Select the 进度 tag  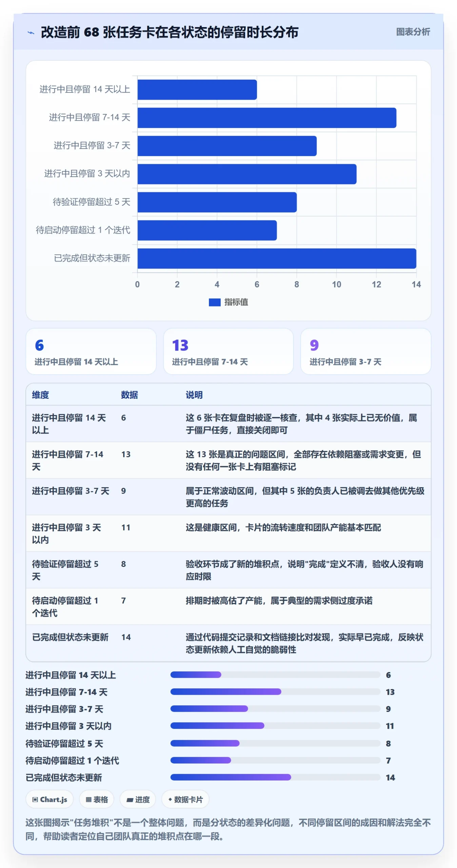138,800
